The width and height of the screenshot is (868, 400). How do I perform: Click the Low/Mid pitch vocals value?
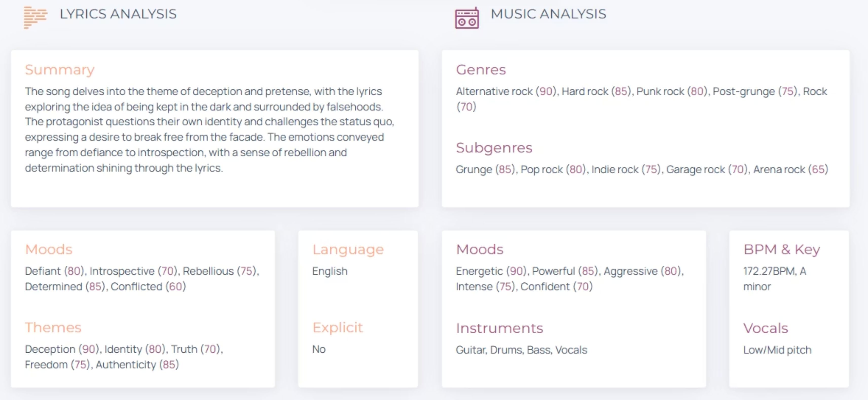[x=777, y=350]
